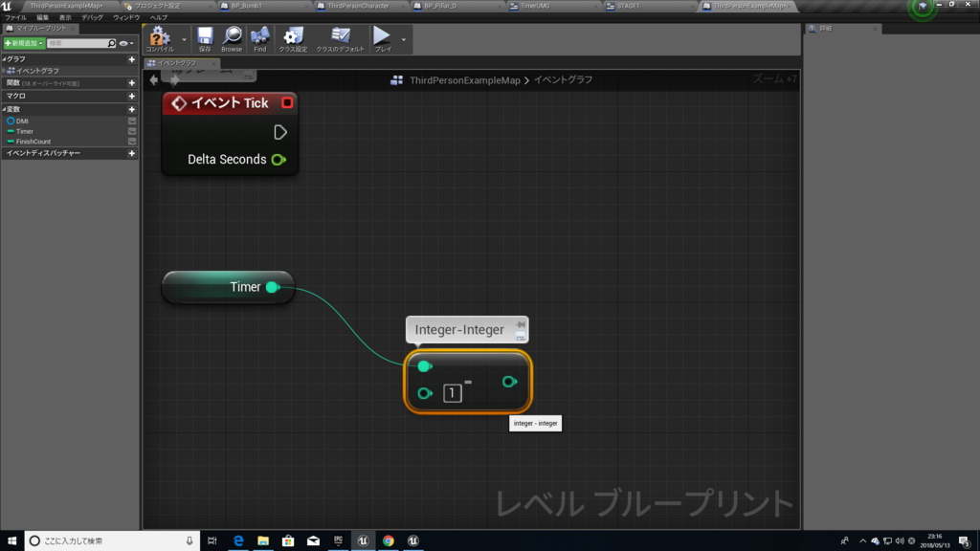Open Chrome from the Windows taskbar
This screenshot has height=551, width=980.
pyautogui.click(x=389, y=541)
